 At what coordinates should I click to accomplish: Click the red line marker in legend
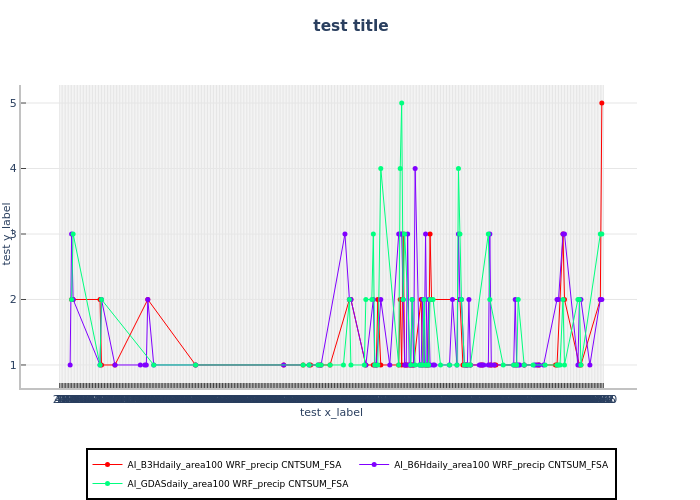pyautogui.click(x=106, y=465)
